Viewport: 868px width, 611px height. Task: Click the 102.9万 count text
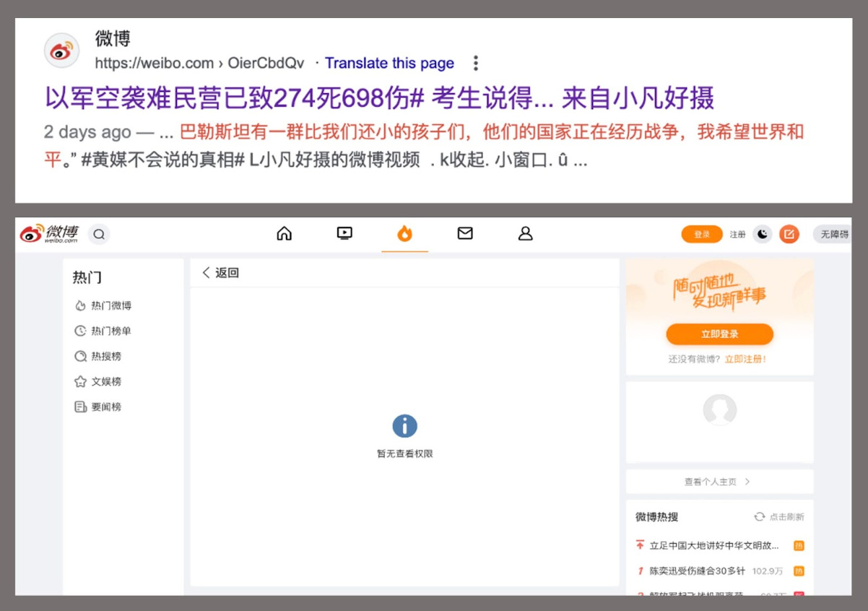coord(767,571)
